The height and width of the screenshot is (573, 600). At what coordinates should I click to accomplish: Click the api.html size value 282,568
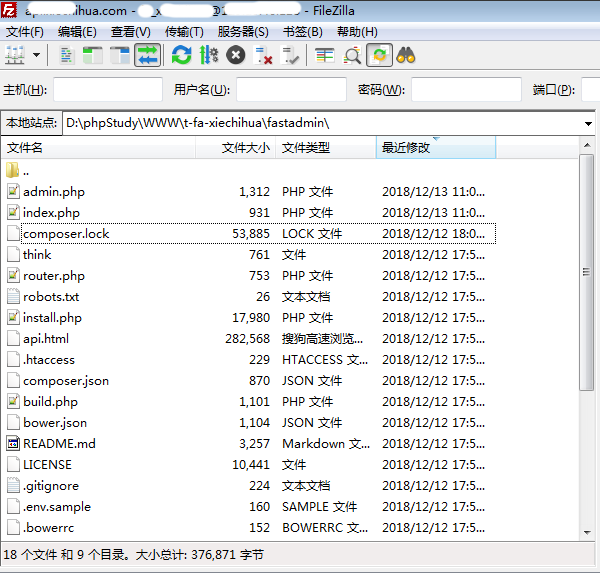point(247,339)
